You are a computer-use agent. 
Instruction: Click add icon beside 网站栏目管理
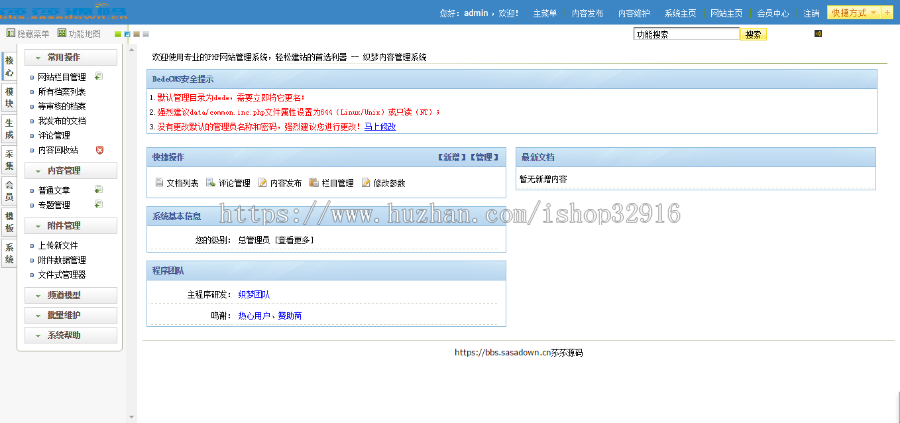tap(99, 76)
